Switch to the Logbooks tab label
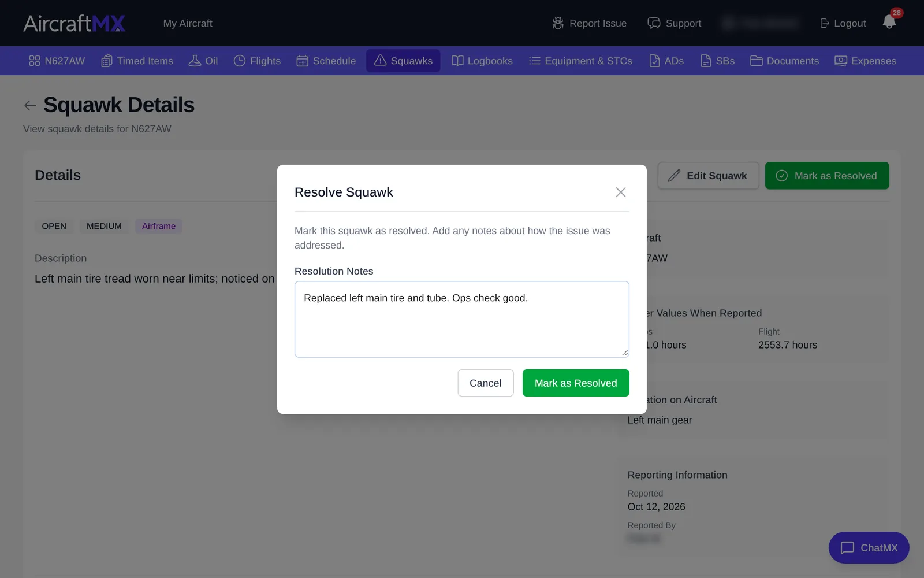The image size is (924, 578). 490,61
